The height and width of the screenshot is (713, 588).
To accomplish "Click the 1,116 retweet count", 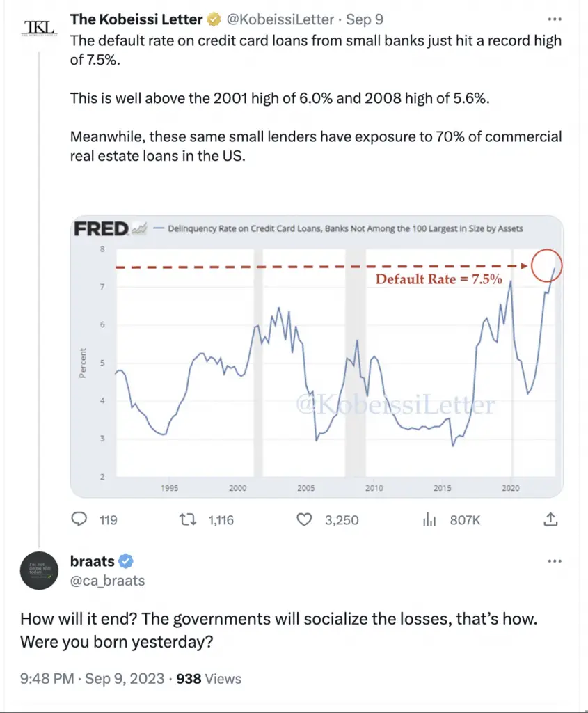I will click(x=221, y=519).
